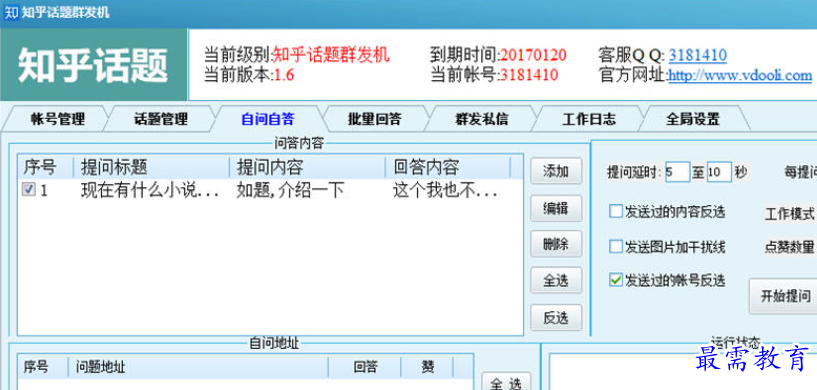Click the 反选 button

(556, 318)
